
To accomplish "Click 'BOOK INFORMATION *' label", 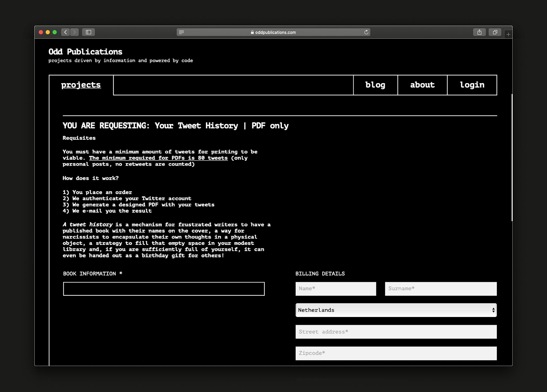I will [93, 274].
